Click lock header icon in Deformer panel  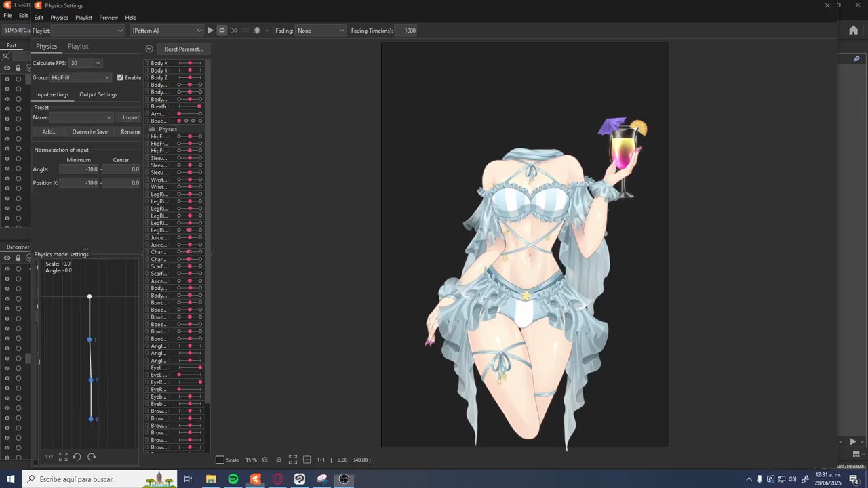[x=18, y=258]
